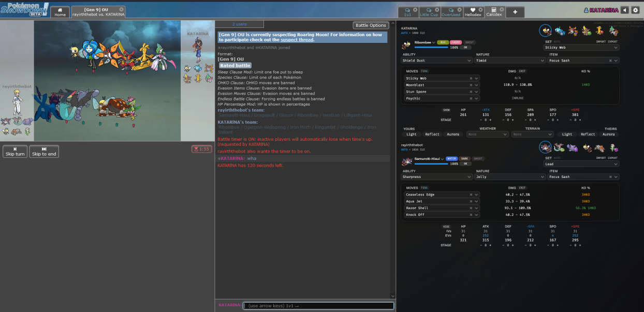Select Ogerpon-Wellspring icon in KATARINA's calc party
Screen dimensions: 644x312
tap(559, 31)
